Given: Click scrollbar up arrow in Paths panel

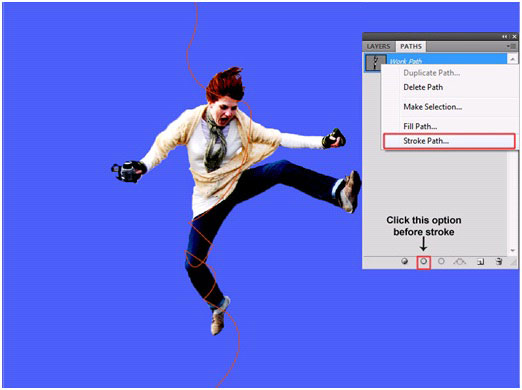Looking at the screenshot, I should (x=513, y=59).
